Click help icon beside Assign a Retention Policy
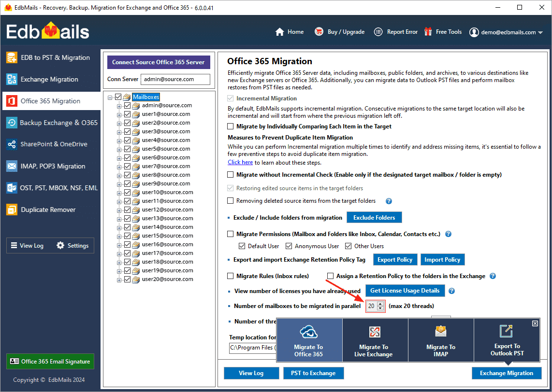 click(493, 276)
